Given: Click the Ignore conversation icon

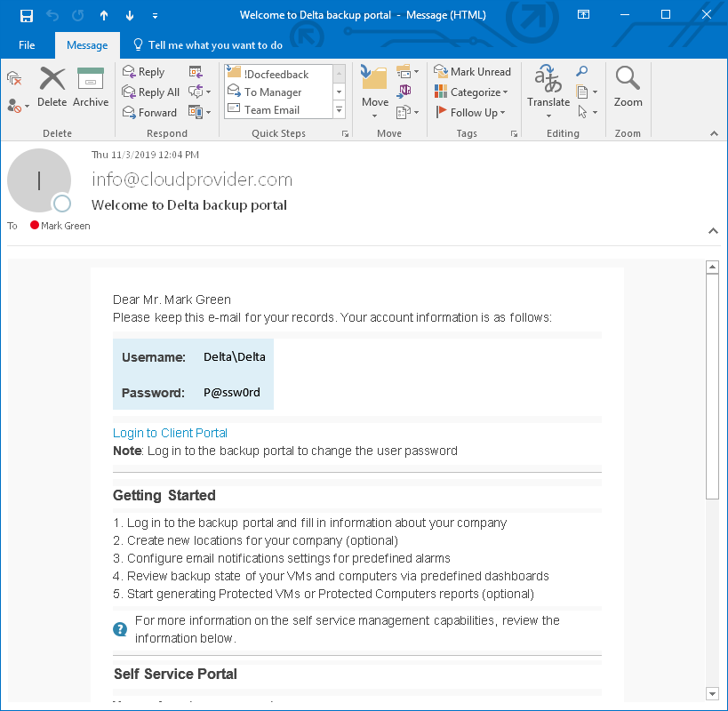Looking at the screenshot, I should [14, 78].
